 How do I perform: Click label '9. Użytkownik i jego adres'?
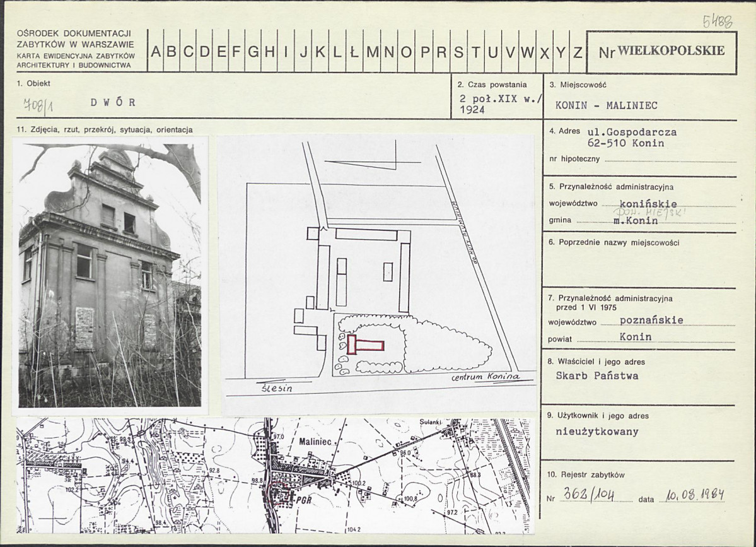[x=598, y=415]
